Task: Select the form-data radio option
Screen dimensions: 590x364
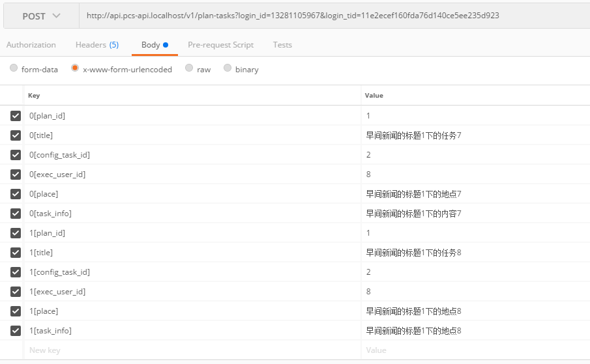Action: (14, 68)
